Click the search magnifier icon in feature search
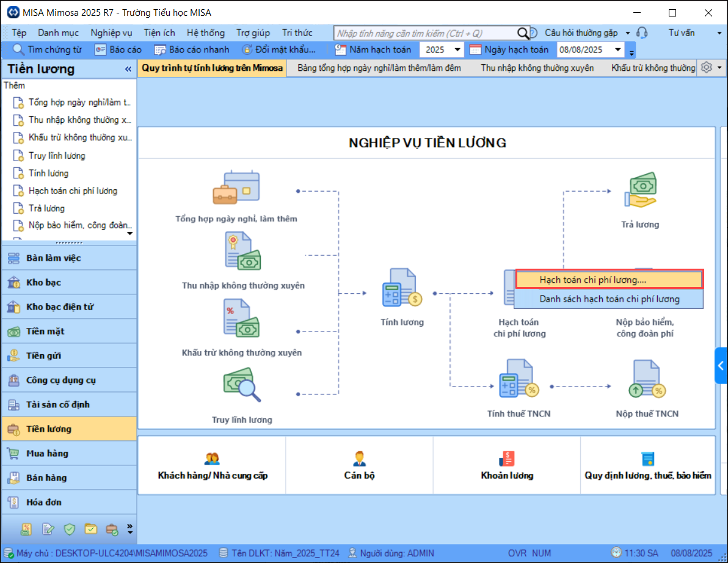728x563 pixels. tap(523, 33)
